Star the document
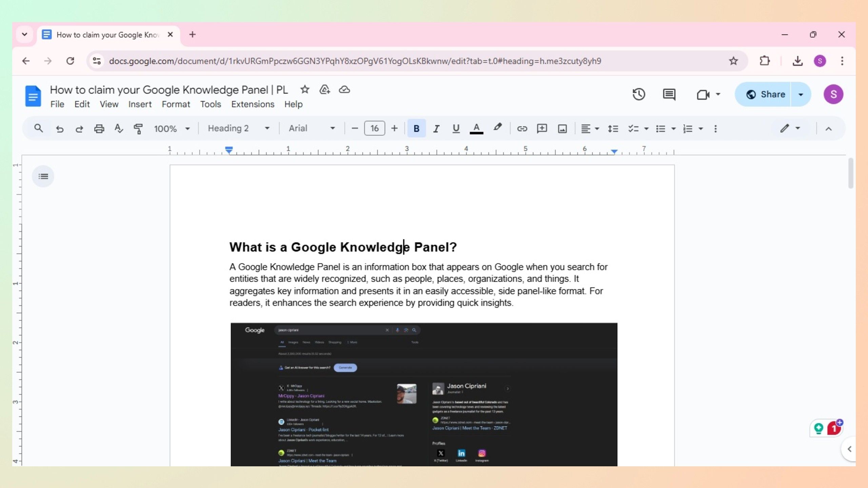Viewport: 868px width, 488px height. point(305,89)
